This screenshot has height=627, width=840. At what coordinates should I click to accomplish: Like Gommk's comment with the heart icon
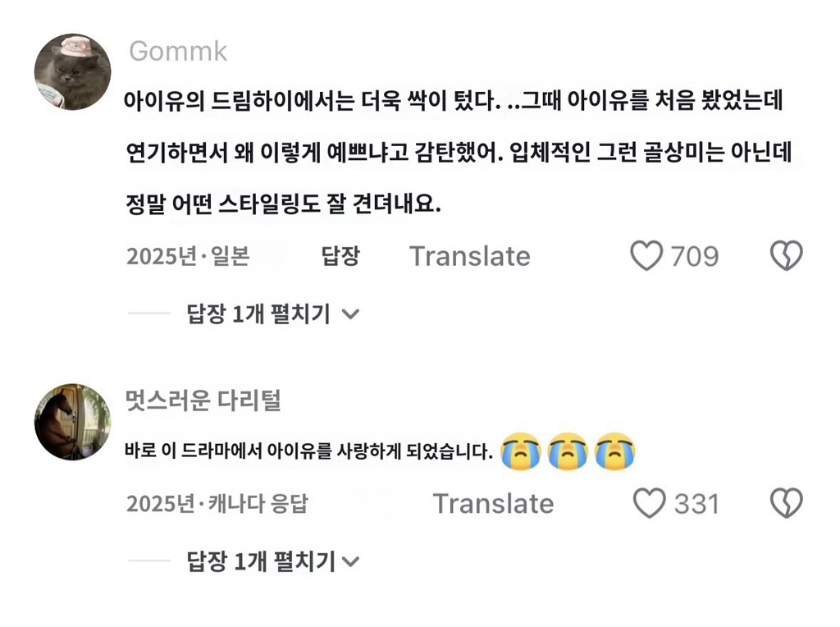[647, 256]
